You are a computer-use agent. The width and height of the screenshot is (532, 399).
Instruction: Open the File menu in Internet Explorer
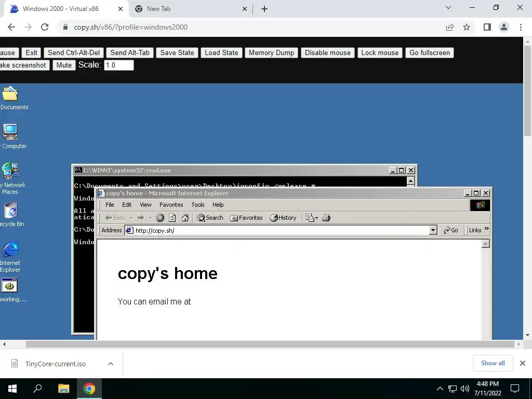(110, 205)
